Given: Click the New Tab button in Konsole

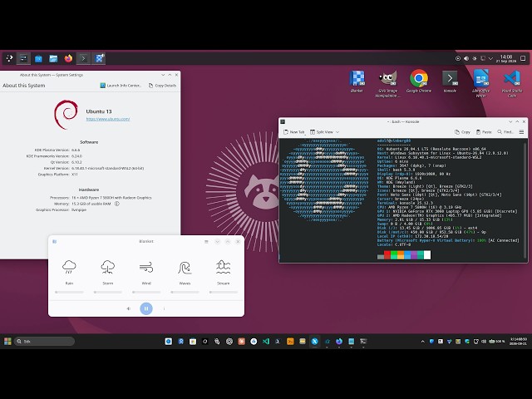Looking at the screenshot, I should click(294, 132).
